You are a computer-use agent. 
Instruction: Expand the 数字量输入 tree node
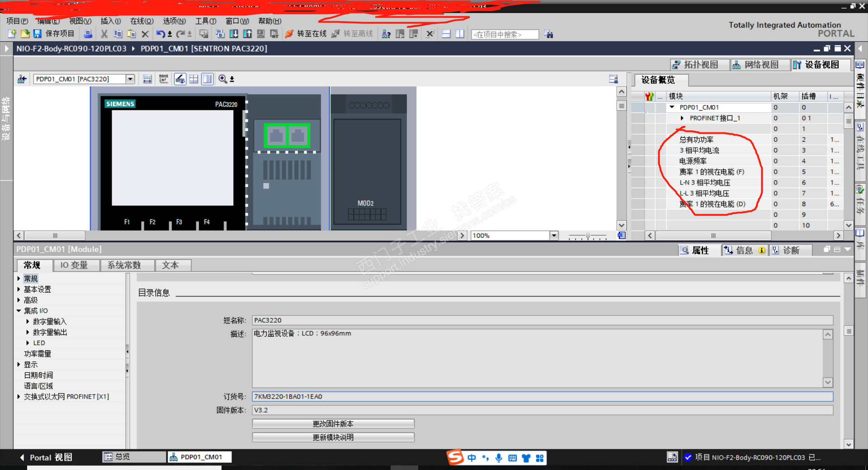click(x=28, y=321)
